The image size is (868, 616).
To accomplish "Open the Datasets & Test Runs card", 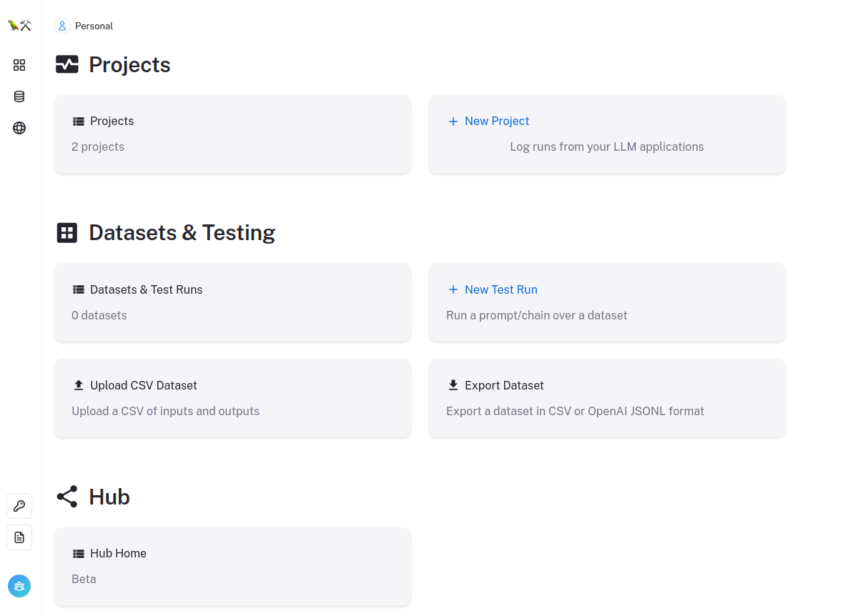I will (x=232, y=302).
